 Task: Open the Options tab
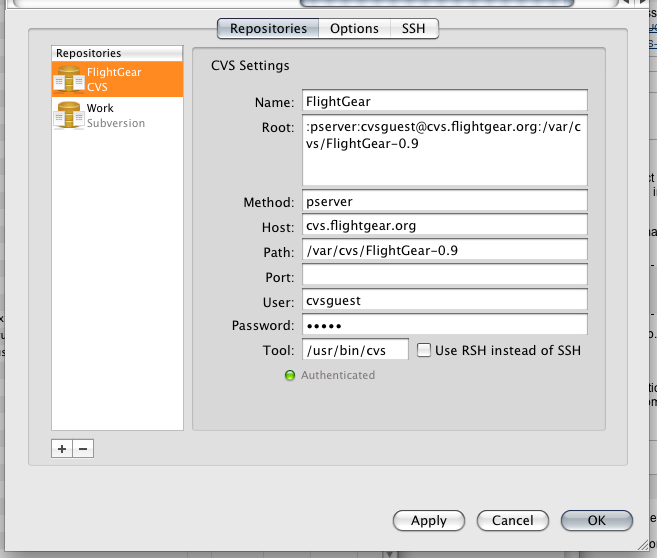click(x=354, y=29)
